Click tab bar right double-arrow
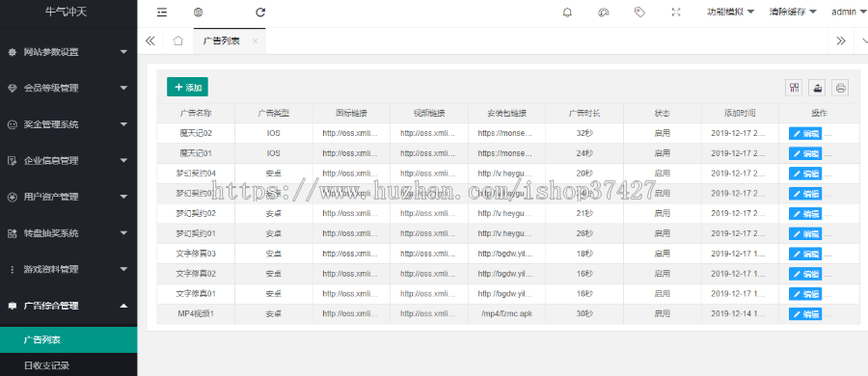The height and width of the screenshot is (376, 868). click(x=841, y=41)
